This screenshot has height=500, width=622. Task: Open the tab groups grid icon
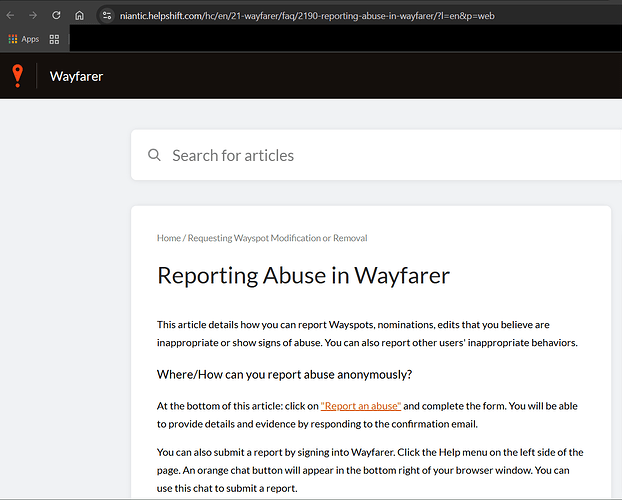54,39
